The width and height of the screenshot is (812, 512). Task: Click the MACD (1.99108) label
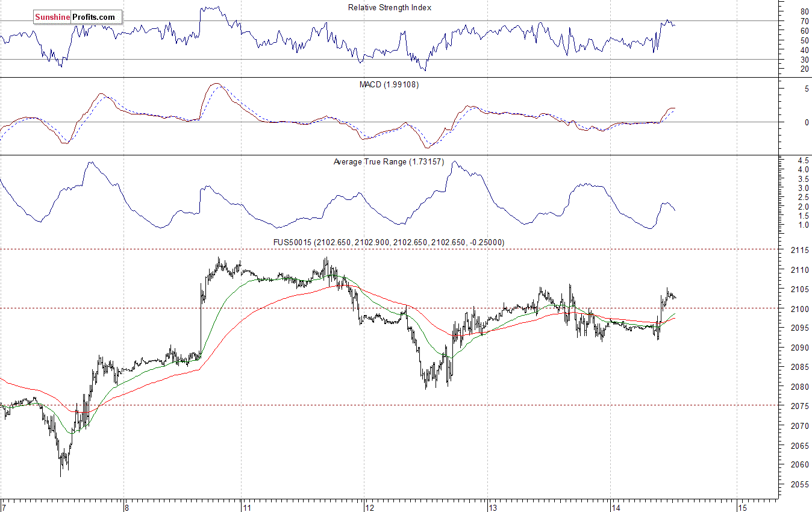click(389, 85)
